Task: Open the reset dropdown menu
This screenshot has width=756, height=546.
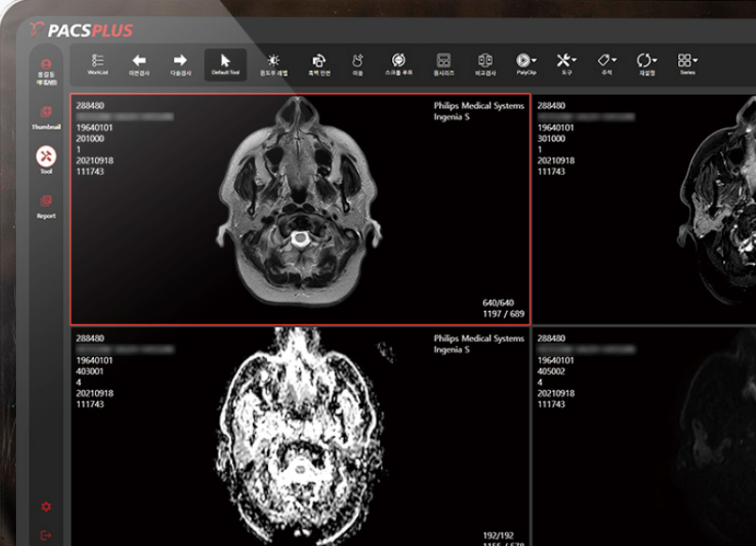Action: pos(654,60)
